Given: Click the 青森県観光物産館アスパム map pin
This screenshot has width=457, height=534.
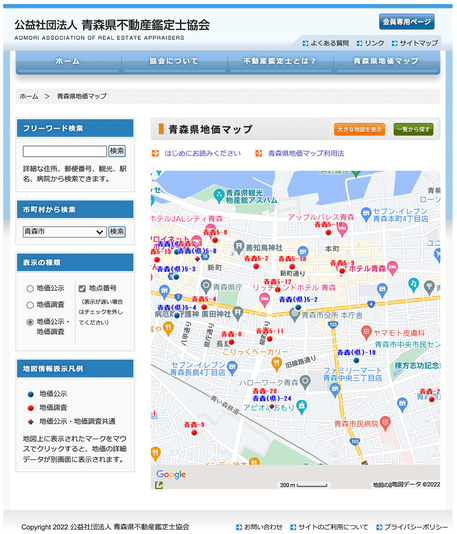Looking at the screenshot, I should tap(219, 196).
